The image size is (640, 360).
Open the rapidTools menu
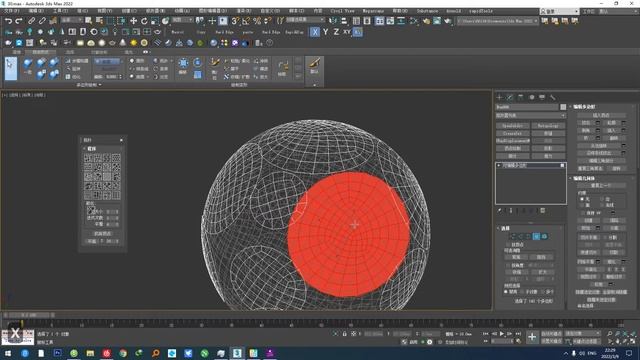(481, 11)
